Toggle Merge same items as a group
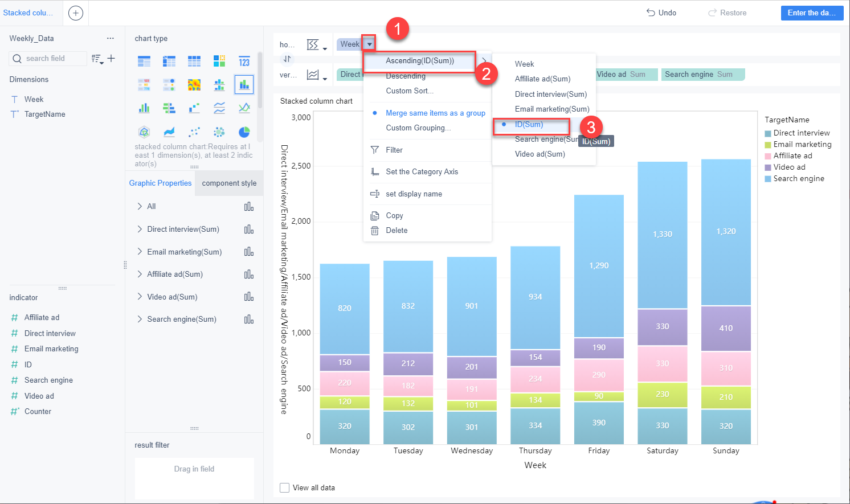Viewport: 850px width, 504px height. point(435,113)
